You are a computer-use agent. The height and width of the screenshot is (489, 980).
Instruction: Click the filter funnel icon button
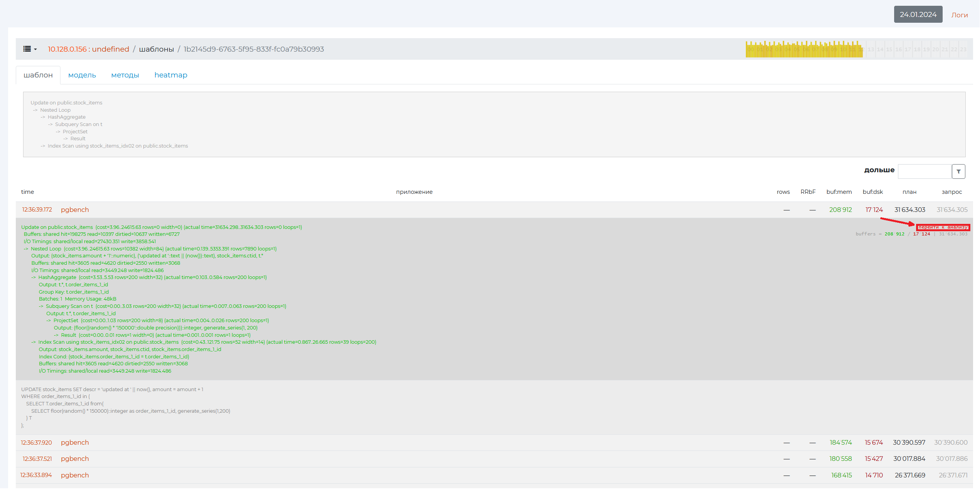click(958, 171)
